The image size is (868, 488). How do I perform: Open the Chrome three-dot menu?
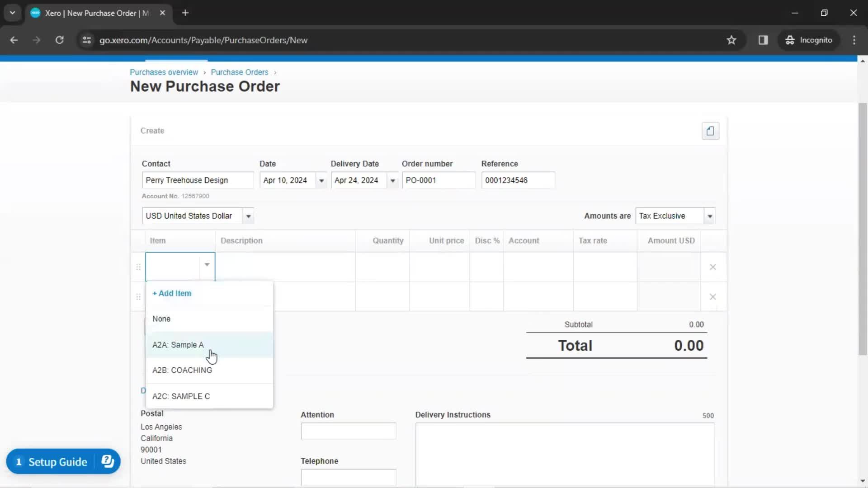(854, 40)
